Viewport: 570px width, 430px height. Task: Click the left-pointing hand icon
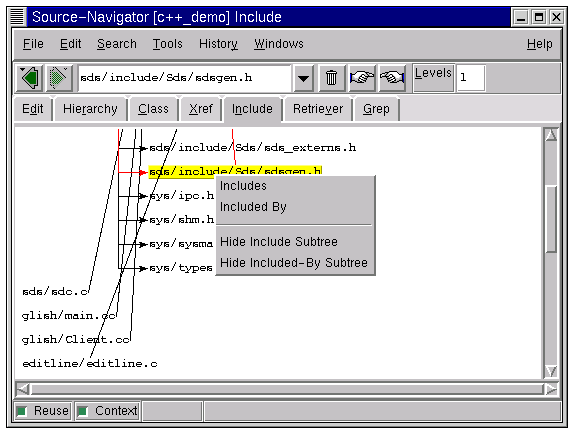click(x=392, y=78)
